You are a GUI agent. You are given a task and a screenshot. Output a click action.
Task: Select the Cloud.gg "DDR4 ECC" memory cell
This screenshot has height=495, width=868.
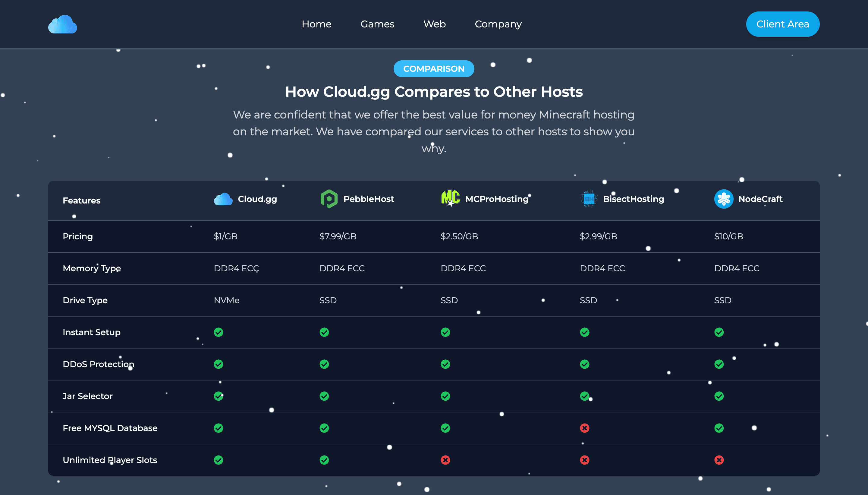tap(236, 268)
